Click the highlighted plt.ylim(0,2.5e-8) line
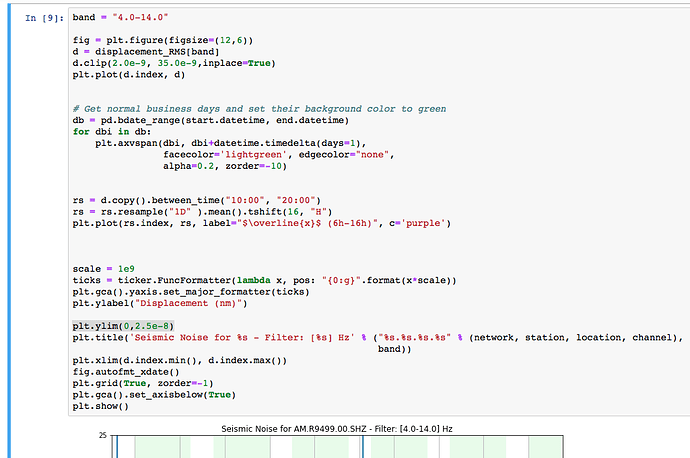 (123, 326)
